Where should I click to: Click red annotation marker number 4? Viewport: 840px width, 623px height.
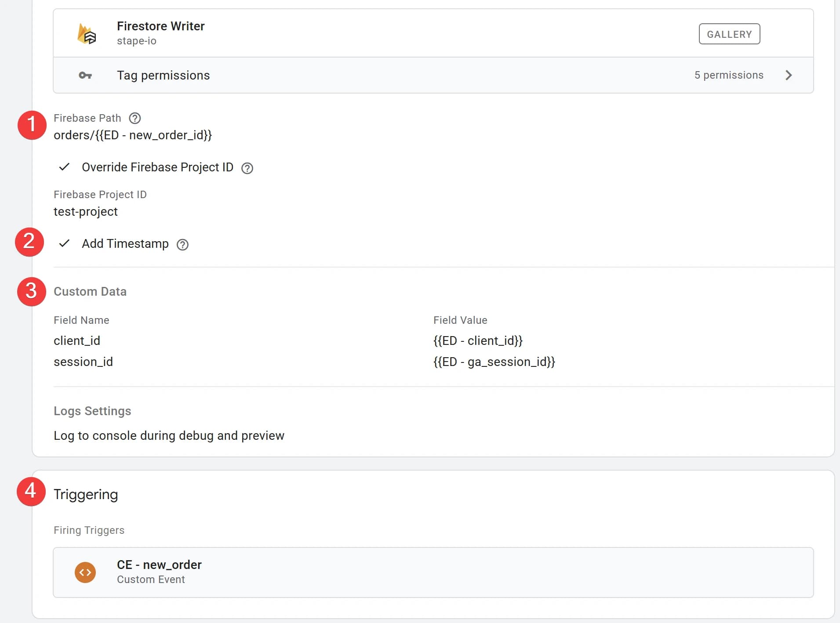(31, 491)
